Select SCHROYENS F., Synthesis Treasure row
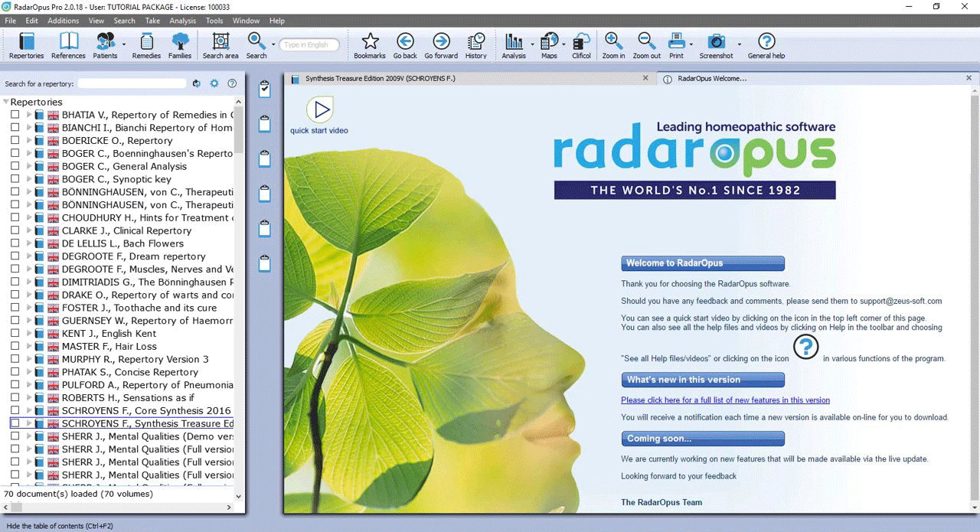This screenshot has height=532, width=980. click(122, 423)
